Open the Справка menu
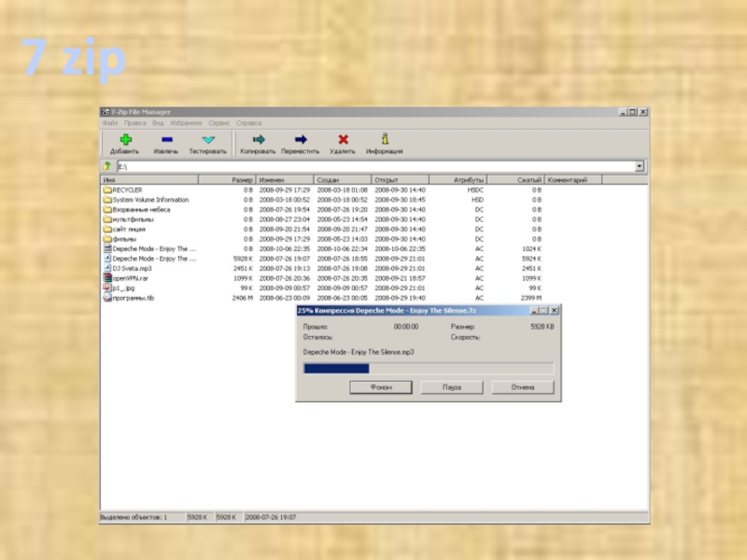Viewport: 747px width, 560px height. (248, 123)
